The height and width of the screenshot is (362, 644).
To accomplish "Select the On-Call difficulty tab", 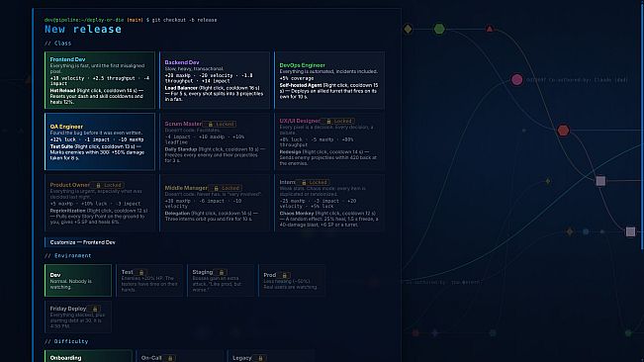I will 179,356.
